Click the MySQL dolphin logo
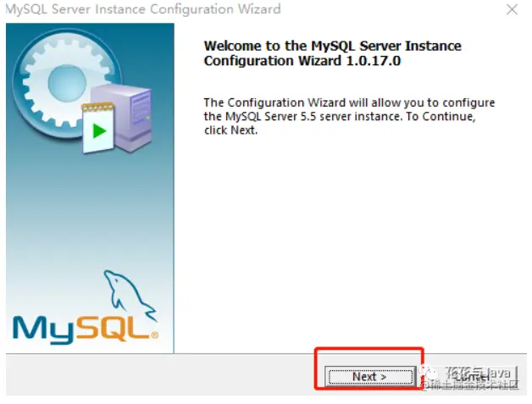 86,307
